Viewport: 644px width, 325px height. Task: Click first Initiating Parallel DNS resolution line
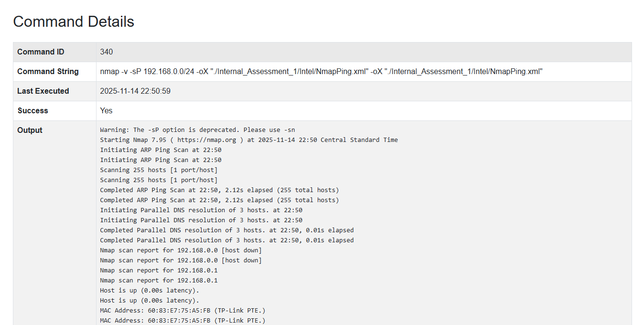[x=201, y=210]
